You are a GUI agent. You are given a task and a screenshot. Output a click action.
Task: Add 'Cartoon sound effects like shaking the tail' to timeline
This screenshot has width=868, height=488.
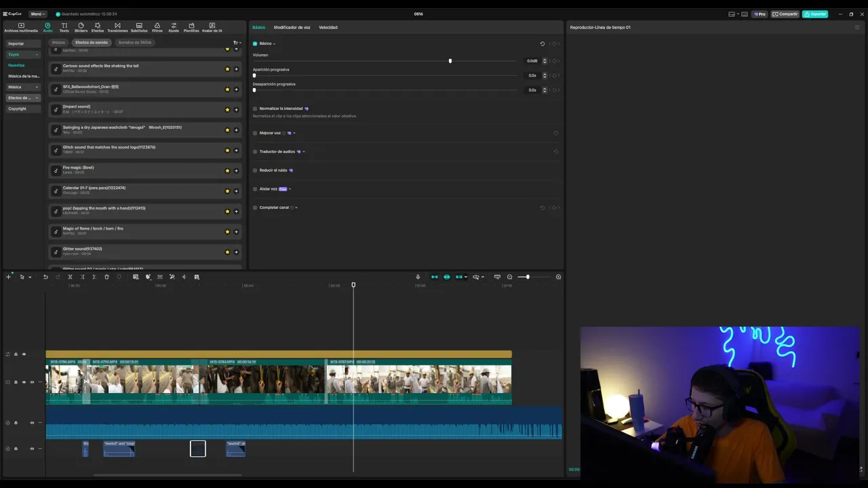click(x=236, y=68)
